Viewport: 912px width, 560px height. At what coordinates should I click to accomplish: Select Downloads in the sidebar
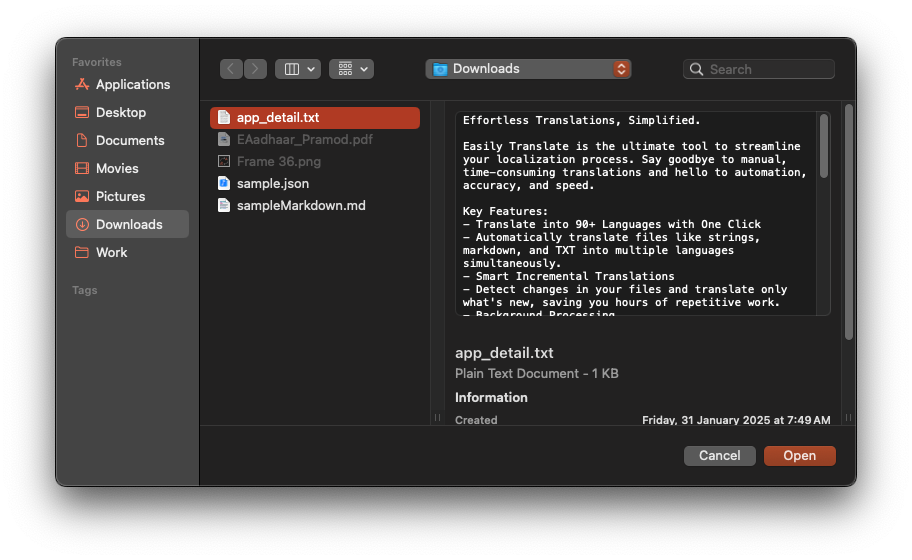[127, 224]
